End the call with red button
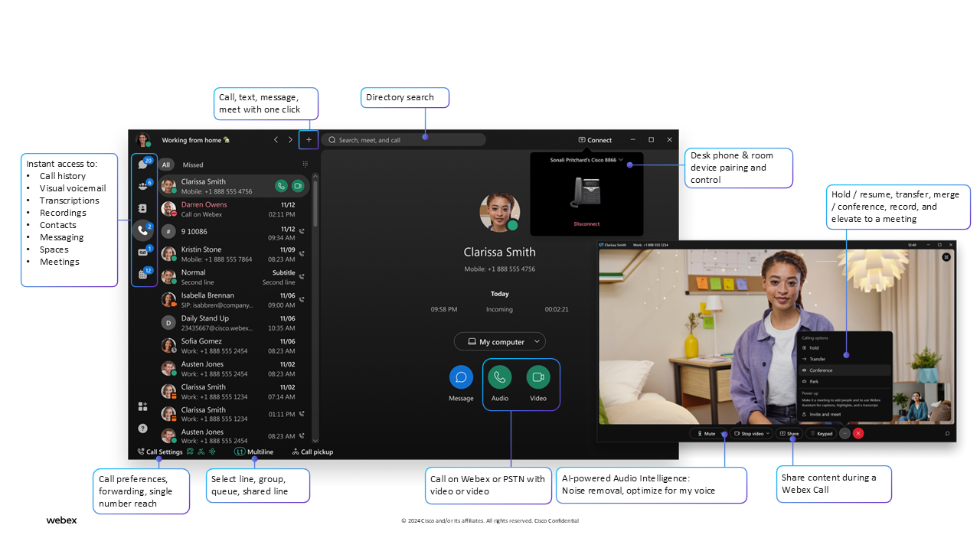The height and width of the screenshot is (551, 980). pos(858,433)
